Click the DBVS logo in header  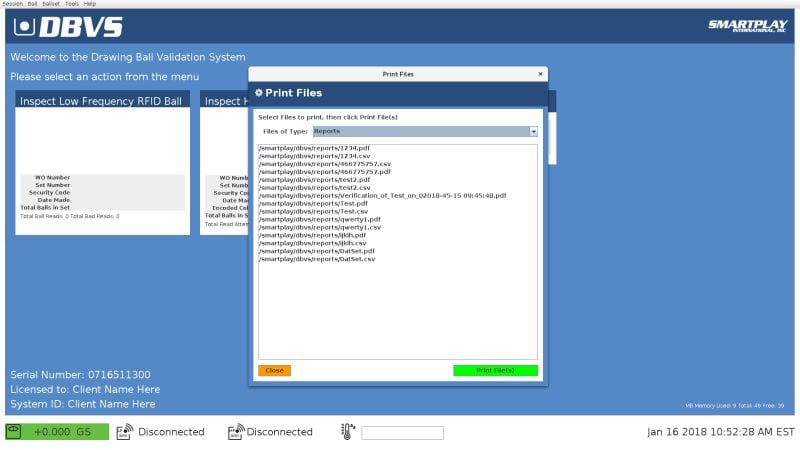(68, 27)
